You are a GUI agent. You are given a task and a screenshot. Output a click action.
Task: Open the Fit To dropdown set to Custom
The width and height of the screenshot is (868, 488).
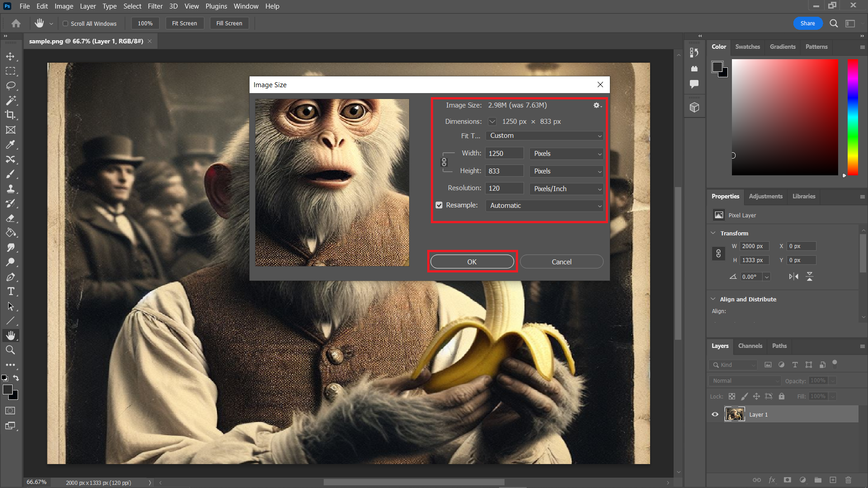pos(544,136)
